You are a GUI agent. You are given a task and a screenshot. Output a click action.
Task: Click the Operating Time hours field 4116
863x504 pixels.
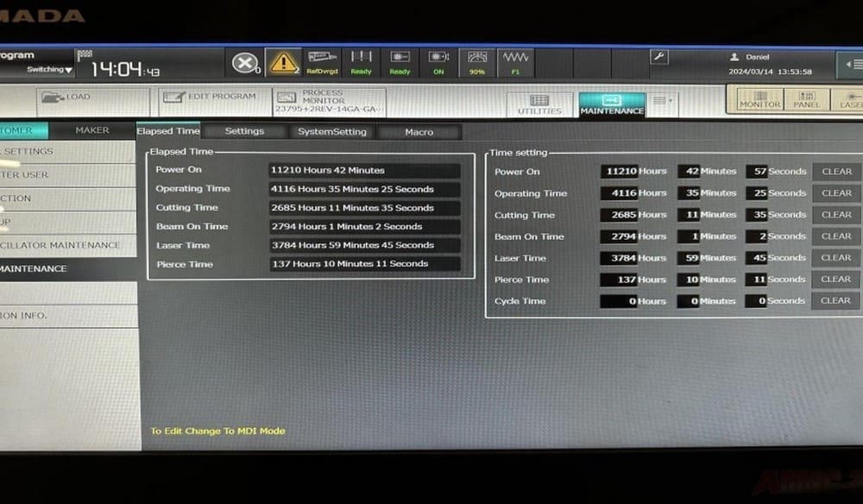tap(619, 193)
